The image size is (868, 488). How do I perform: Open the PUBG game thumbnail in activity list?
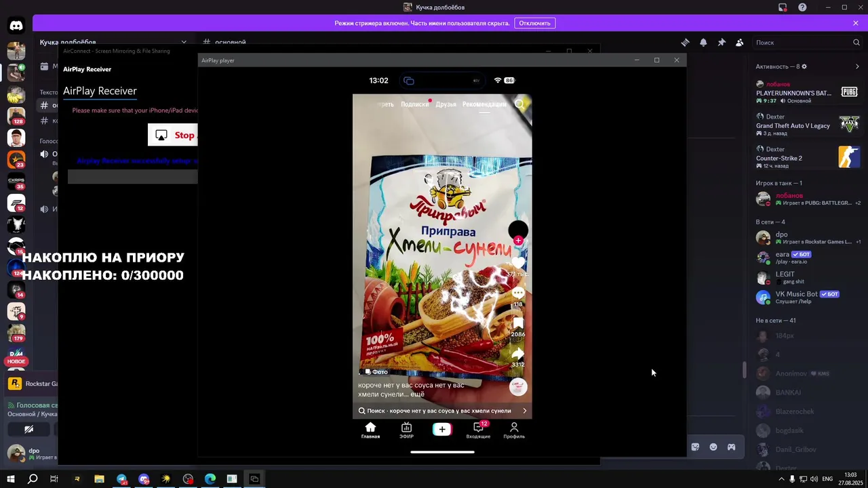click(849, 92)
